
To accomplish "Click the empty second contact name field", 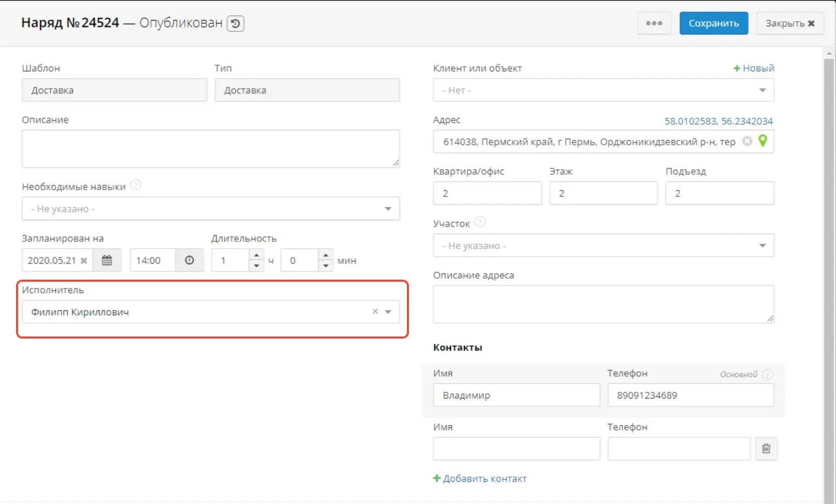I will [x=516, y=449].
